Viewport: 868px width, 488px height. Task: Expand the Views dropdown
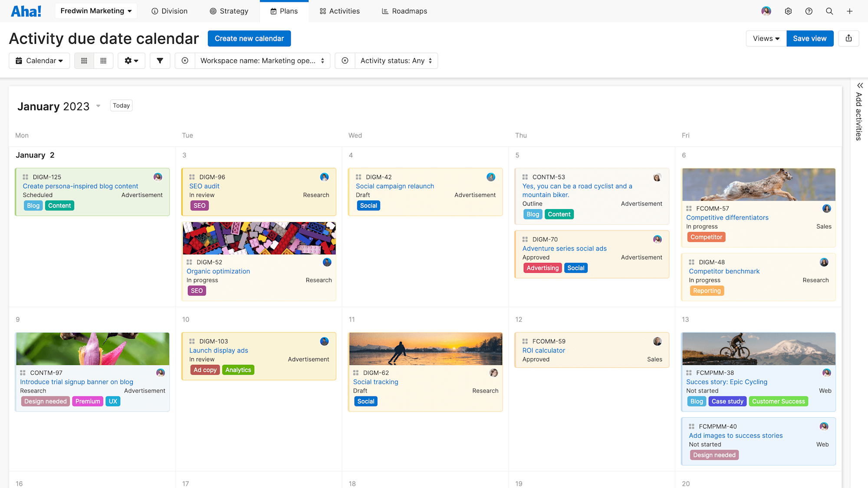point(766,39)
